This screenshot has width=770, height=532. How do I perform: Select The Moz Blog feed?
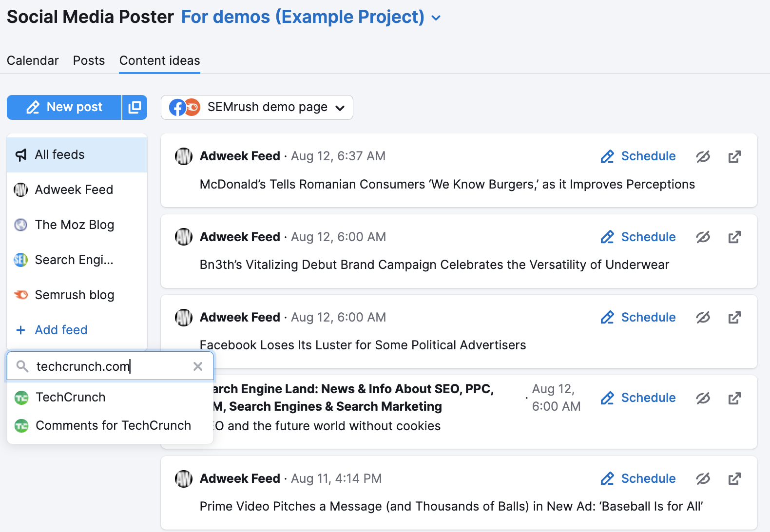click(x=77, y=225)
